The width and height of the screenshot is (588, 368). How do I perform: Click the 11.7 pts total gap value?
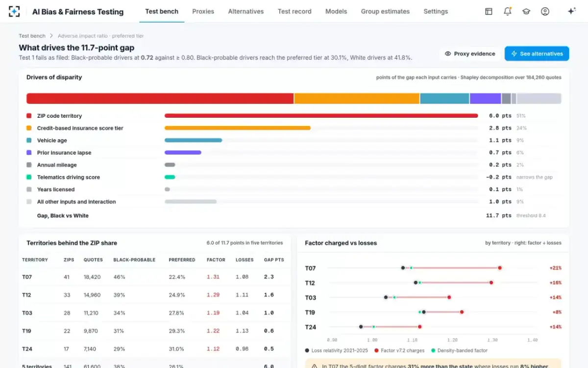(x=499, y=215)
